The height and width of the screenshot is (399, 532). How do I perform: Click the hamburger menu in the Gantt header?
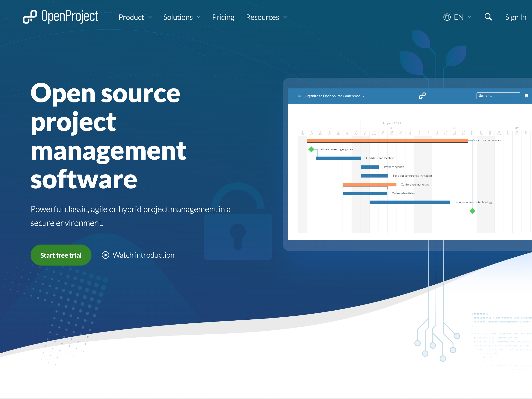click(299, 96)
